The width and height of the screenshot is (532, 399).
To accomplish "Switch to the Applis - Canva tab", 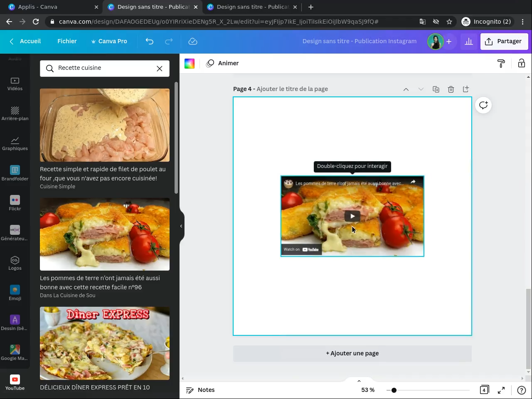I will (x=51, y=7).
